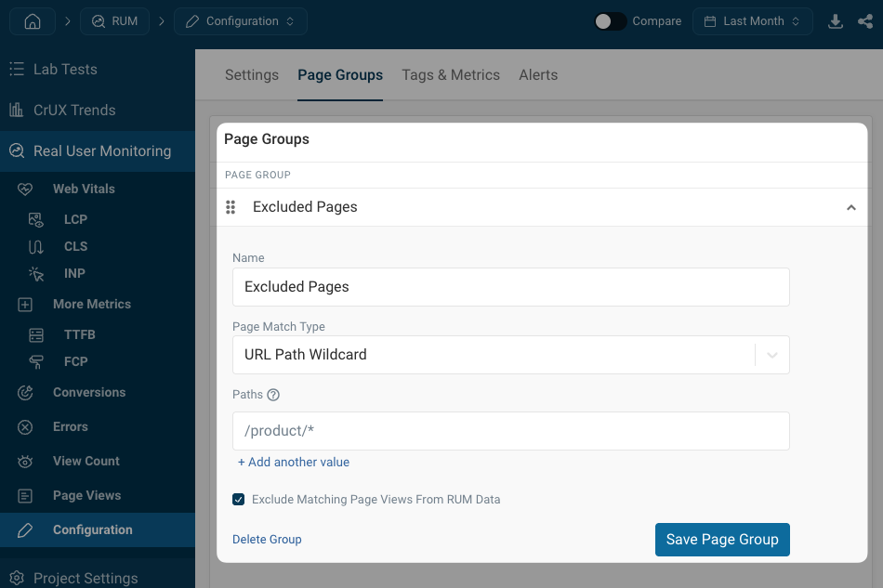Click inside the Name input field

(x=510, y=287)
